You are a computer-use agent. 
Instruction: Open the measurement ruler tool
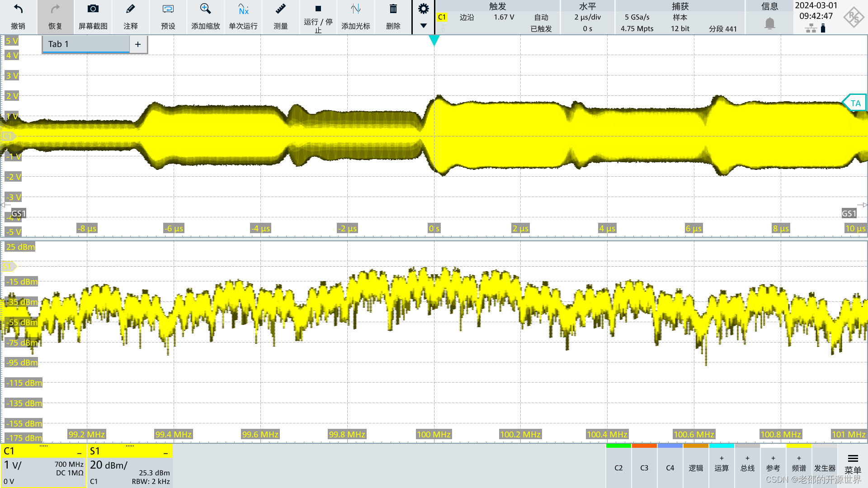pos(280,9)
